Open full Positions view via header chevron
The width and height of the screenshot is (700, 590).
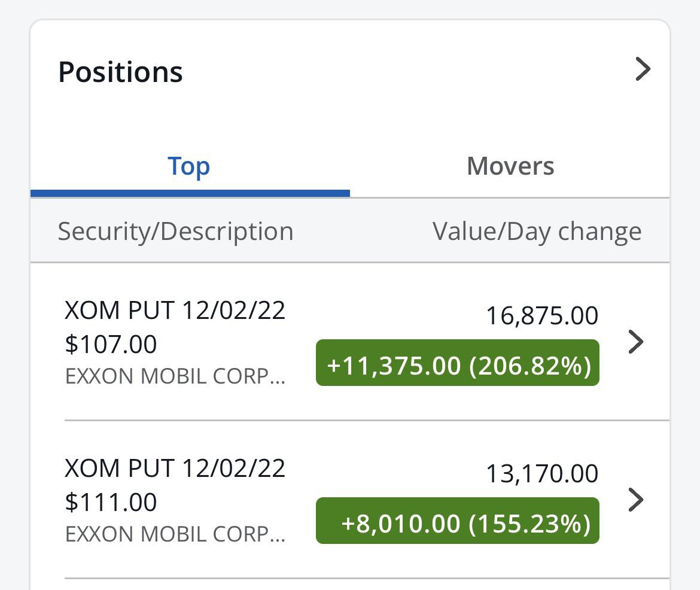click(642, 69)
